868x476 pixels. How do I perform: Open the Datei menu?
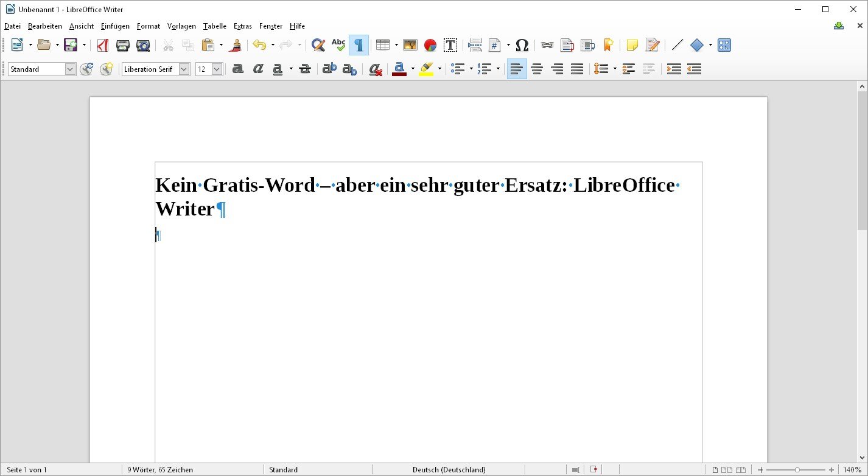(12, 26)
